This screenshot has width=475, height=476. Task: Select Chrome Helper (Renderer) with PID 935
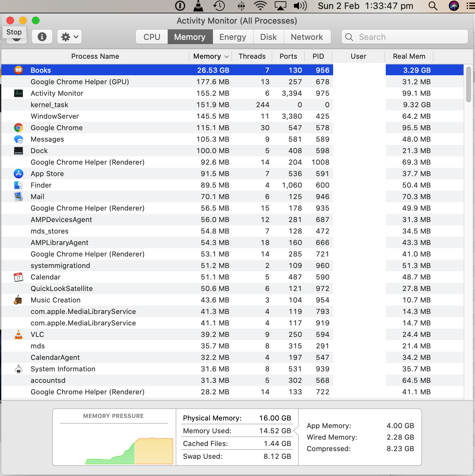[232, 208]
